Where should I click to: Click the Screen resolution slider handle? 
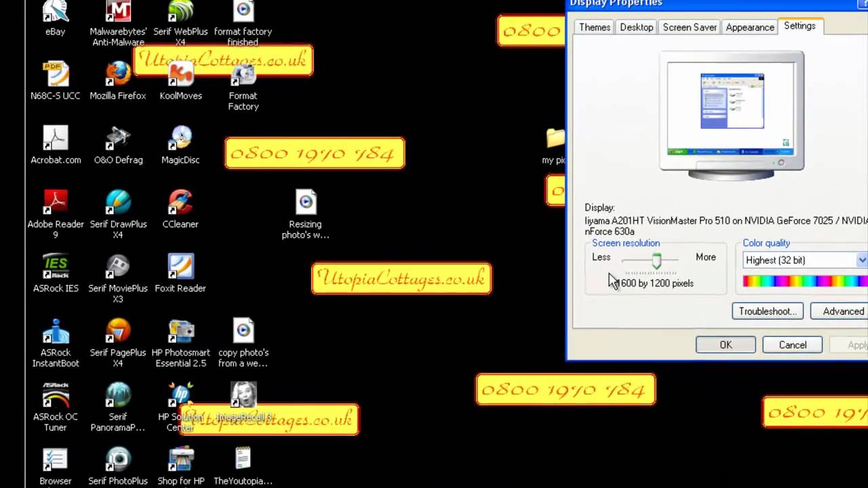(656, 260)
